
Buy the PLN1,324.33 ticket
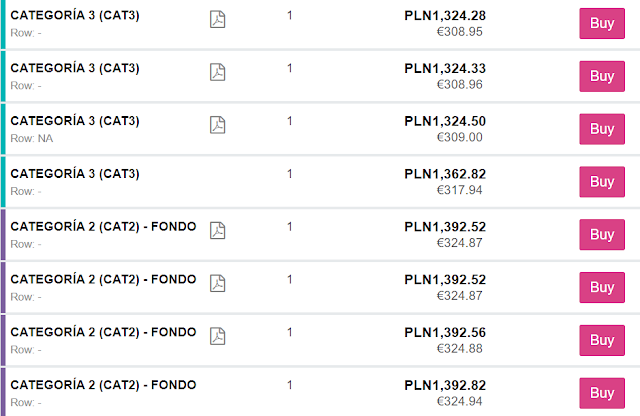602,76
